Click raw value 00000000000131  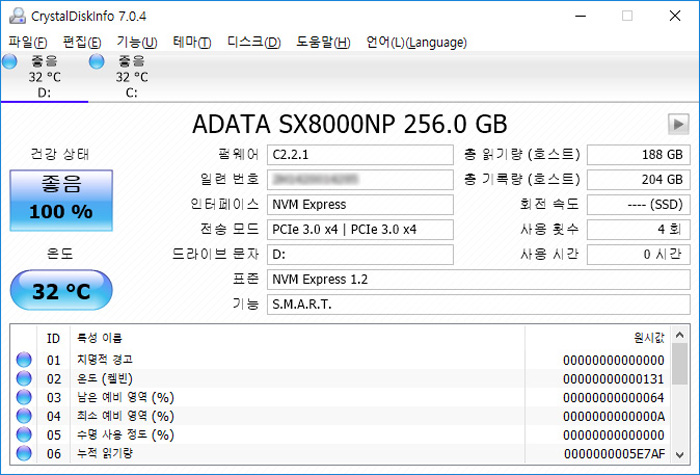613,379
